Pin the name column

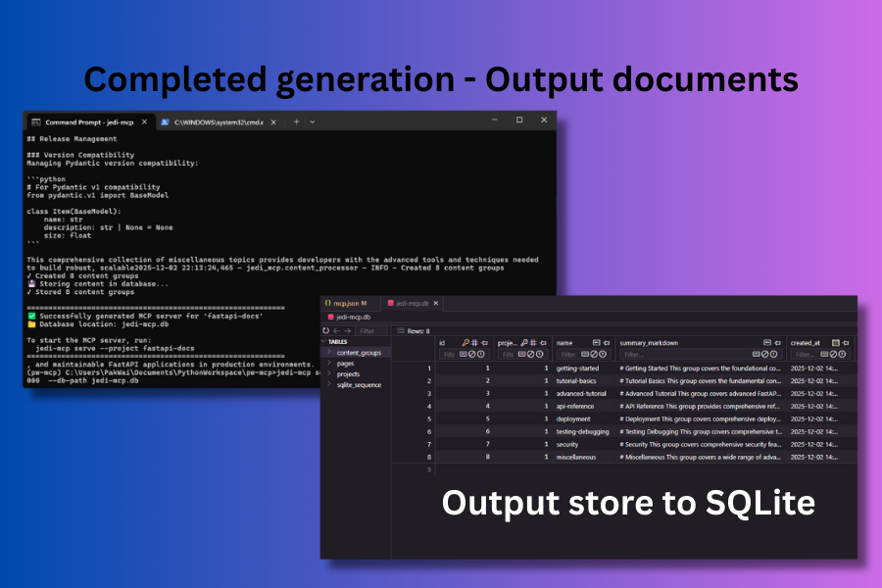(x=606, y=343)
